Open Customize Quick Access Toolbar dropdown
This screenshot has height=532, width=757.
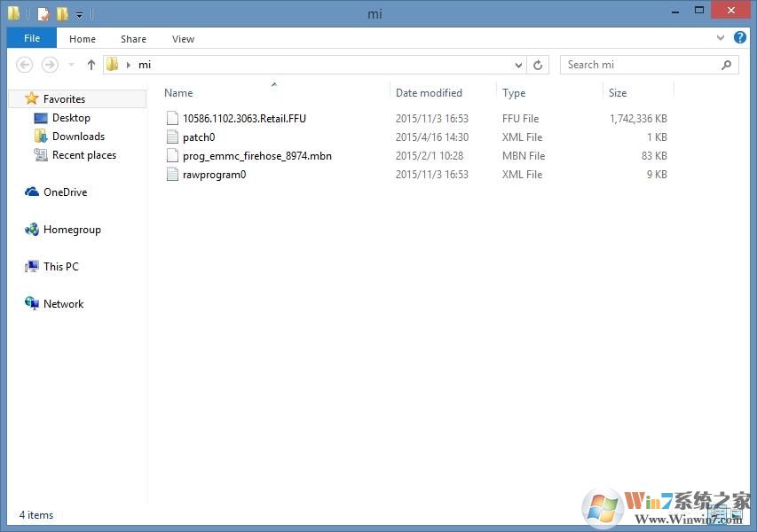pyautogui.click(x=79, y=15)
